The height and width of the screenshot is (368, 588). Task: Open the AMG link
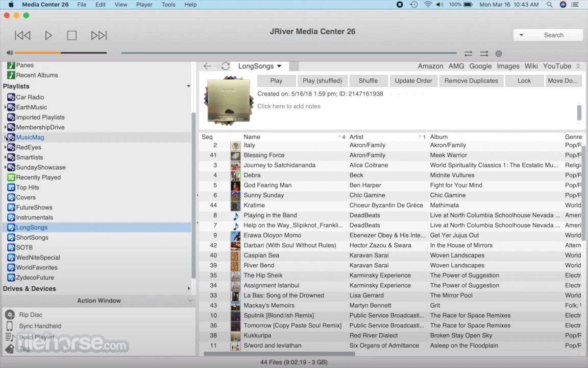click(456, 66)
